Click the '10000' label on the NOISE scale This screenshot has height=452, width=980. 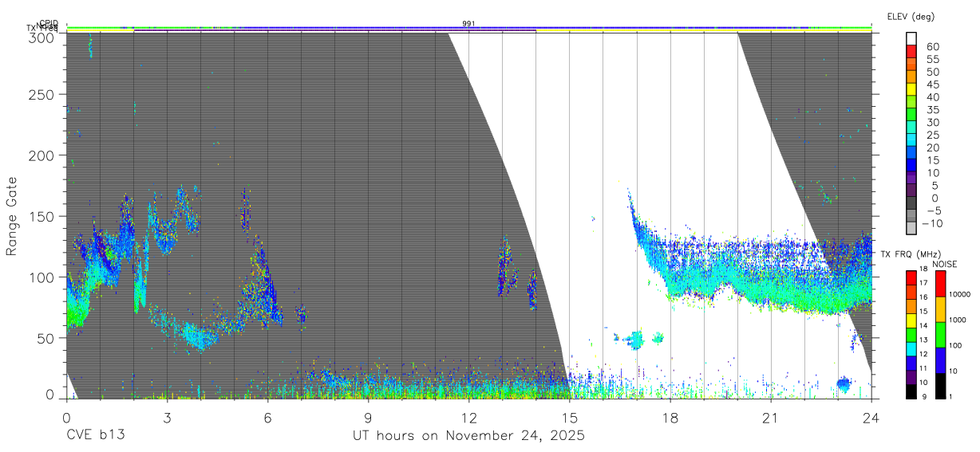958,294
